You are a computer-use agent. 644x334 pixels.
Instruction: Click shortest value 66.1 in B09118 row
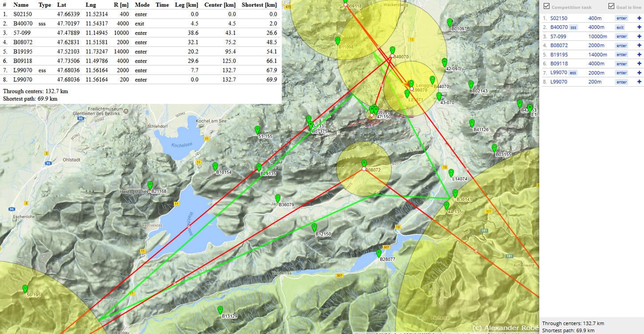pyautogui.click(x=271, y=61)
